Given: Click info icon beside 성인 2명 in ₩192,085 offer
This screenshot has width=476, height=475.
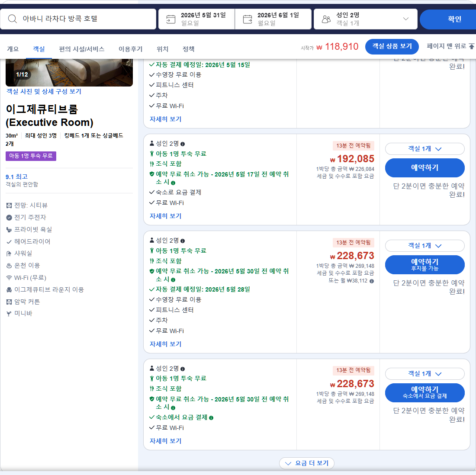Looking at the screenshot, I should (183, 144).
